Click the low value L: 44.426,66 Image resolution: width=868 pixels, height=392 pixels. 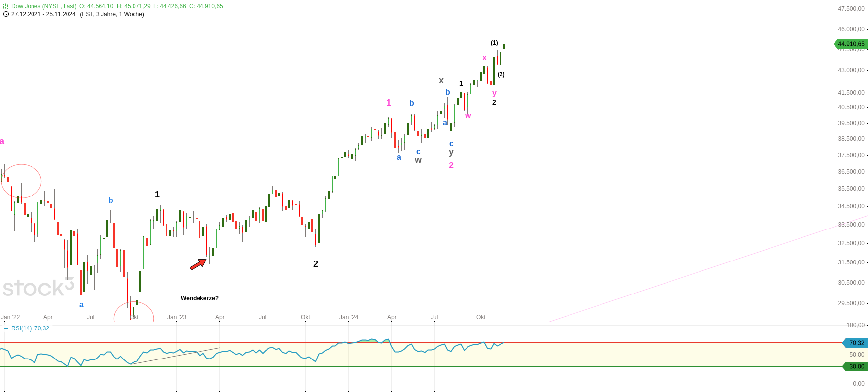170,6
